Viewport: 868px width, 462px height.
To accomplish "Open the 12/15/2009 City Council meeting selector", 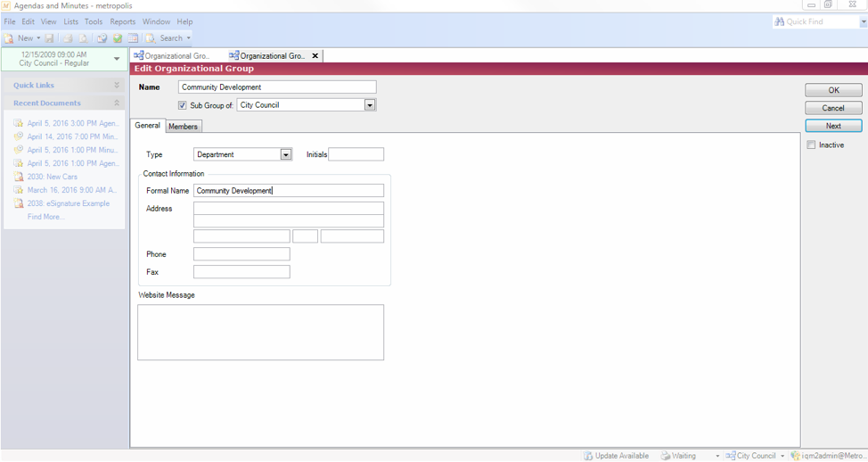I will [64, 59].
